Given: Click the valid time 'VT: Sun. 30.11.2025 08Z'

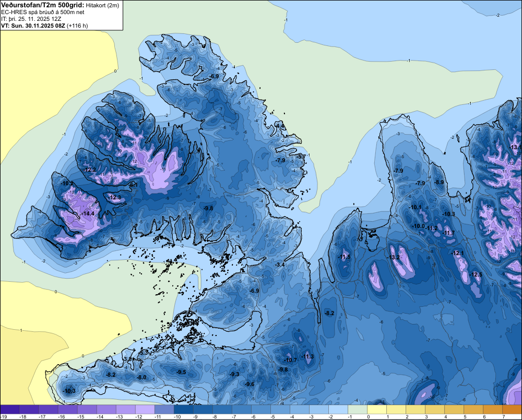Looking at the screenshot, I should tap(33, 26).
